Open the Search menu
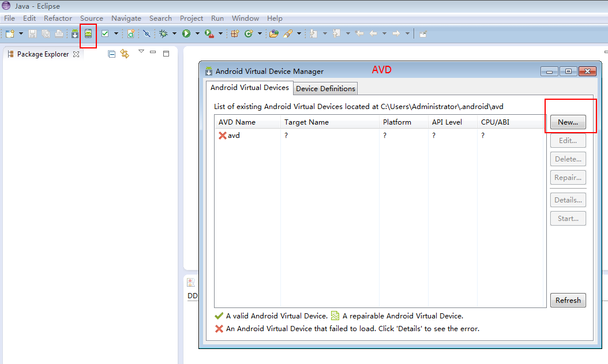The image size is (608, 364). tap(160, 18)
